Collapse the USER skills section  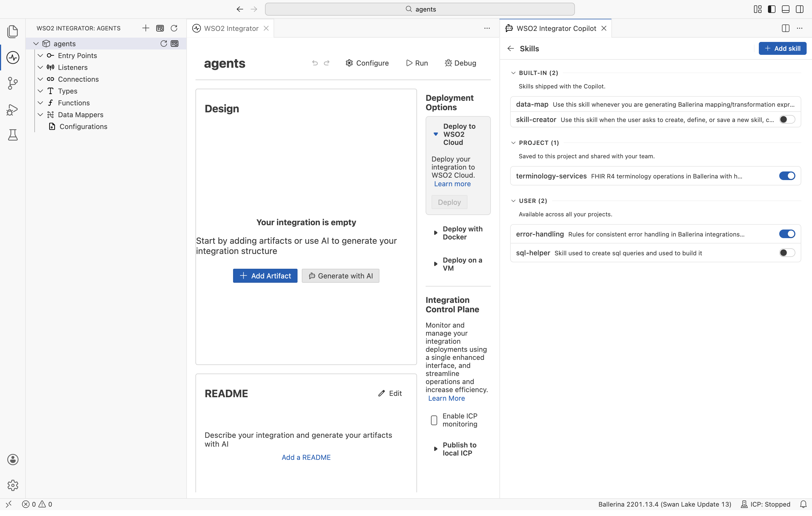coord(513,201)
